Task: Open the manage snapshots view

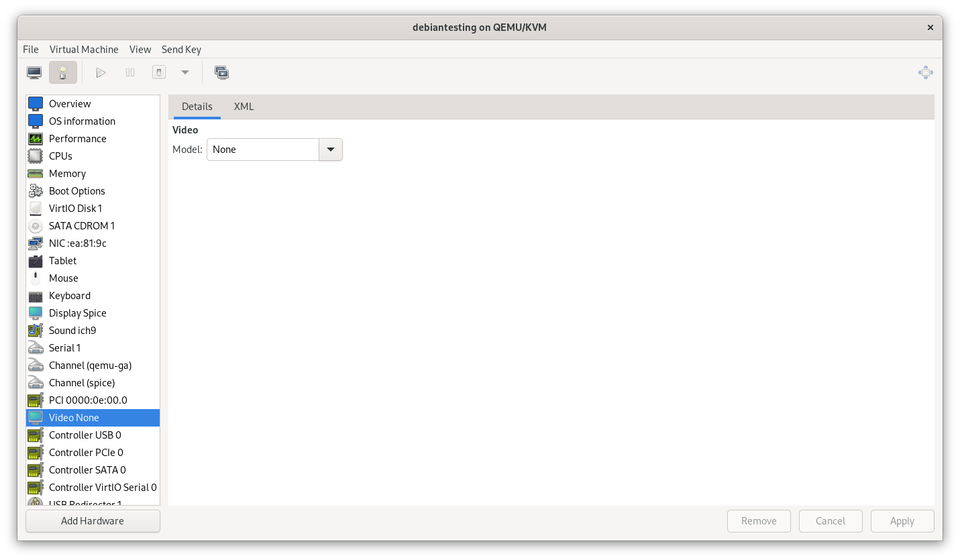Action: tap(222, 72)
